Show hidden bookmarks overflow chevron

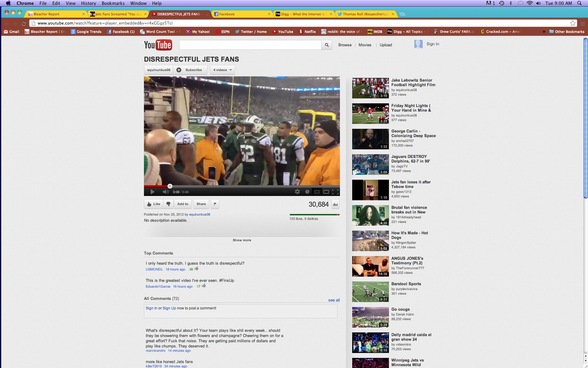pos(544,32)
